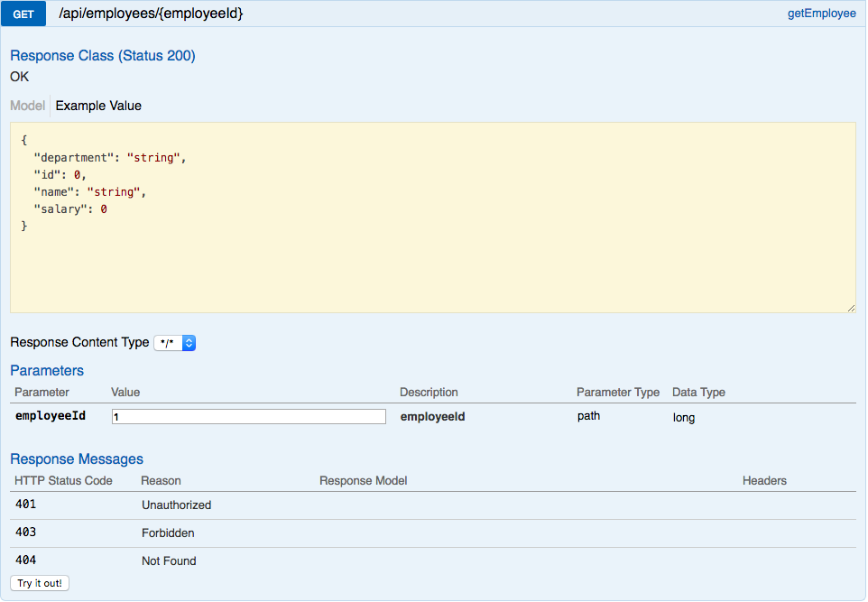
Task: Click the Parameters section heading
Action: tap(47, 371)
